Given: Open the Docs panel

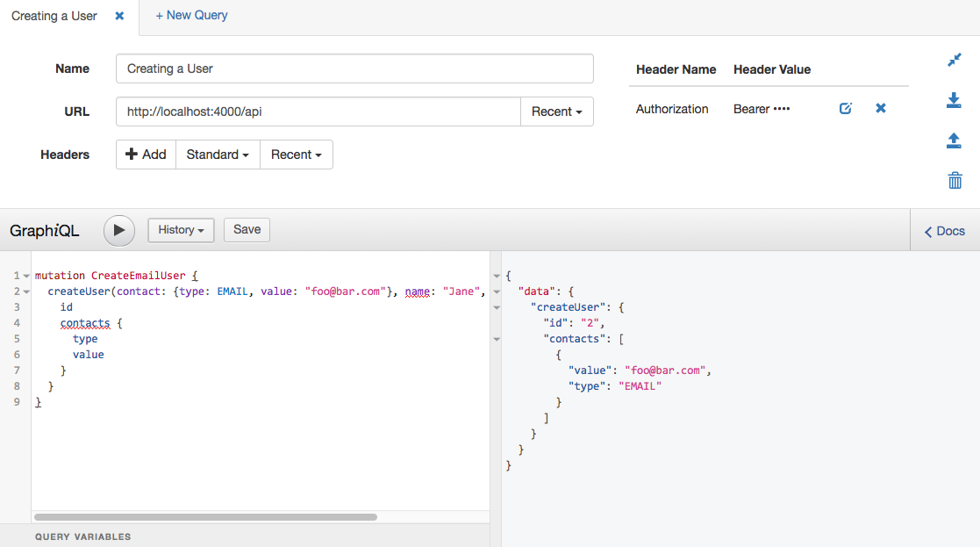Looking at the screenshot, I should 945,231.
